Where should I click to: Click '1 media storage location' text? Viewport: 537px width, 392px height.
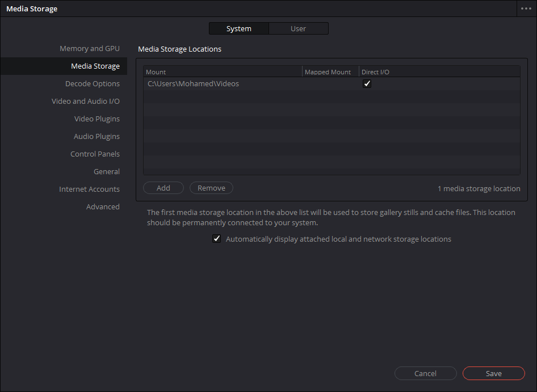pos(479,189)
